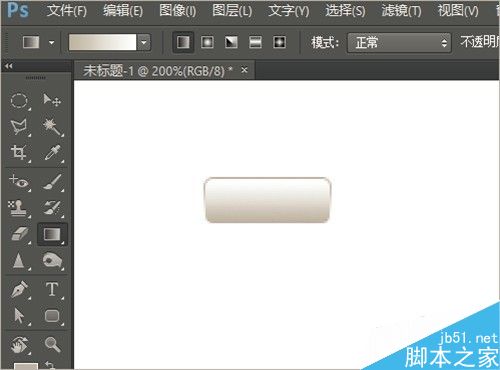Open the 视图(V) menu

pyautogui.click(x=458, y=11)
